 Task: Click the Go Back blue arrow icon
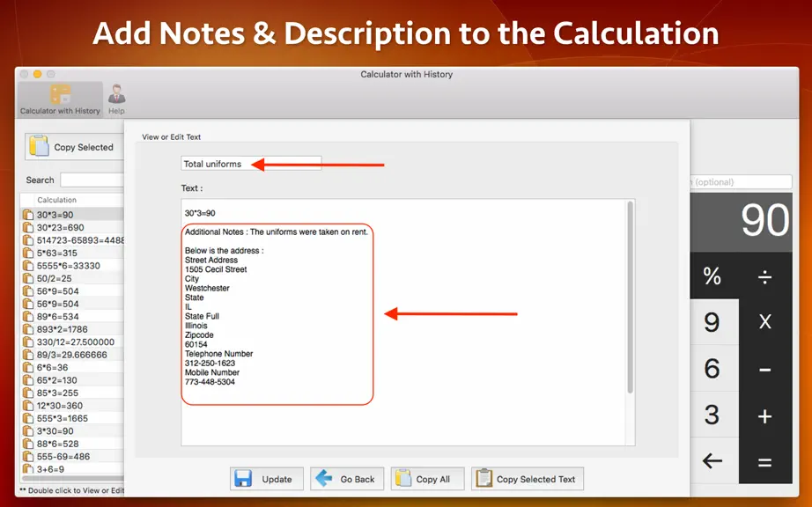point(324,478)
